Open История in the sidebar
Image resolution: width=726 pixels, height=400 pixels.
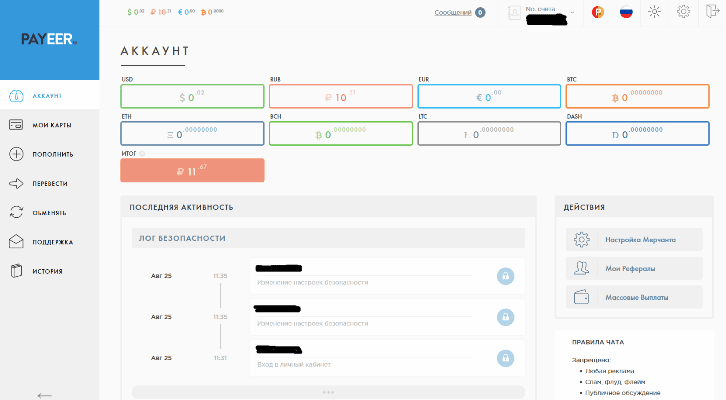coord(50,271)
